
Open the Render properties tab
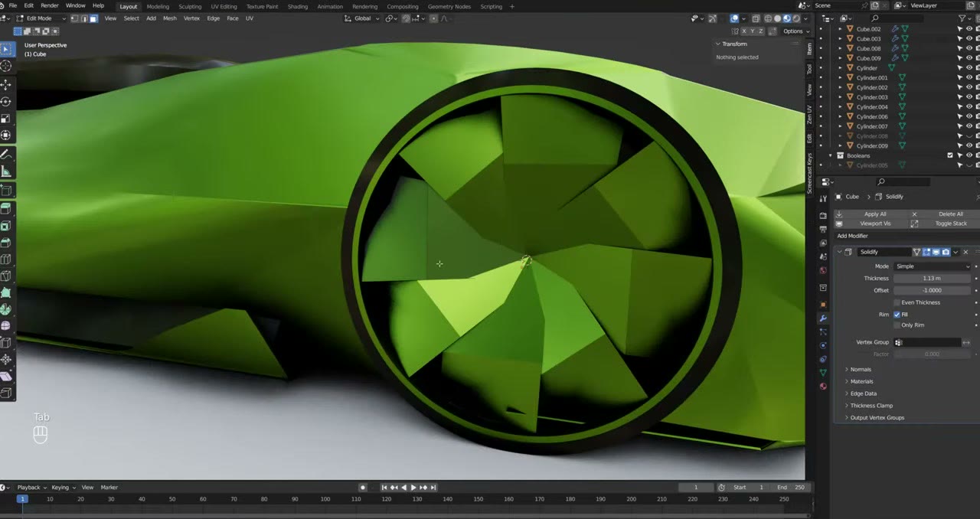[823, 216]
